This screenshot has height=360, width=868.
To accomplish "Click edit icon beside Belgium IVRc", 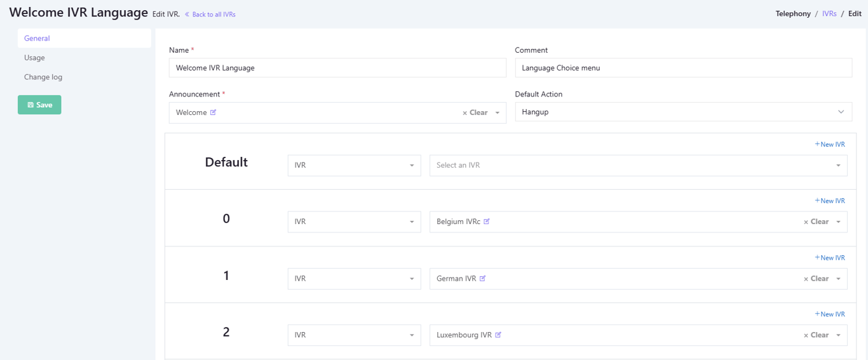I will 487,222.
